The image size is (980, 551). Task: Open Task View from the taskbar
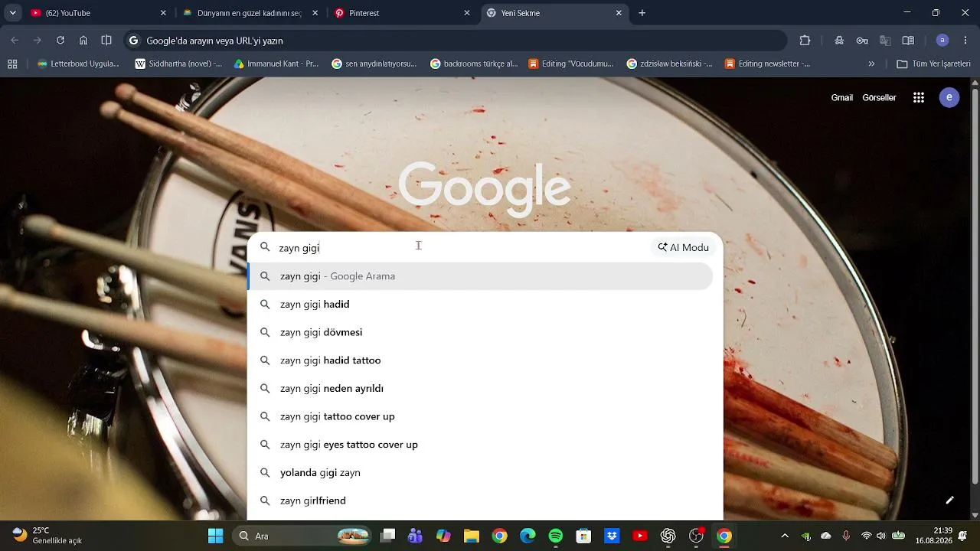click(388, 536)
